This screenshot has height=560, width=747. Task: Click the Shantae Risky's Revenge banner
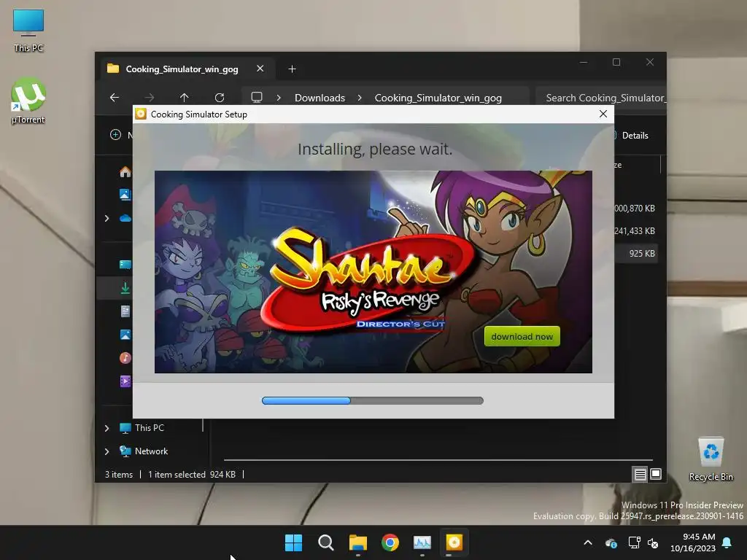point(373,272)
